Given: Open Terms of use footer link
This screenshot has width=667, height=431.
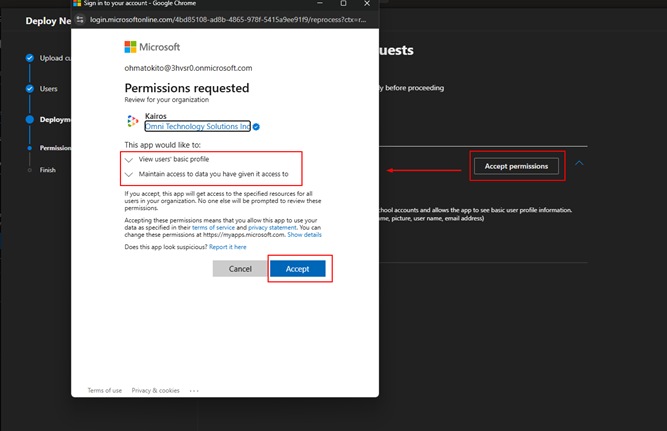Looking at the screenshot, I should pyautogui.click(x=105, y=391).
